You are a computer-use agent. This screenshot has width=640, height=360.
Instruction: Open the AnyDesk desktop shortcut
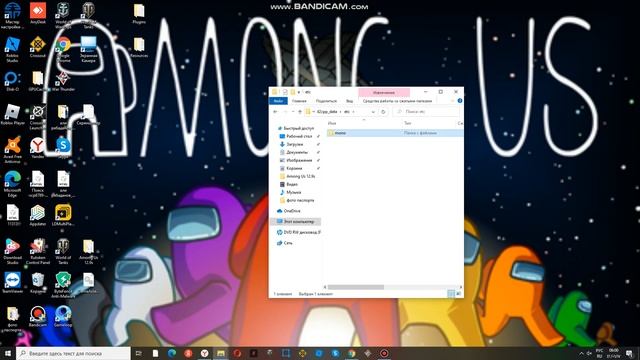click(38, 13)
